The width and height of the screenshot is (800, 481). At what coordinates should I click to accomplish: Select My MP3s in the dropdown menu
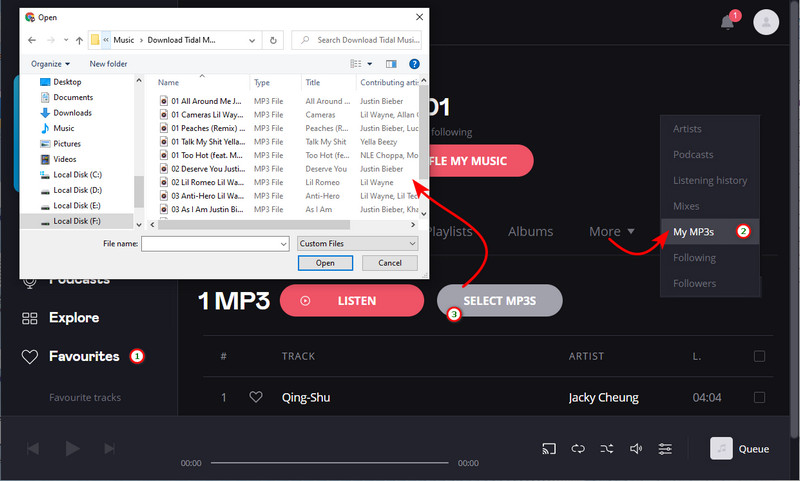pos(710,232)
